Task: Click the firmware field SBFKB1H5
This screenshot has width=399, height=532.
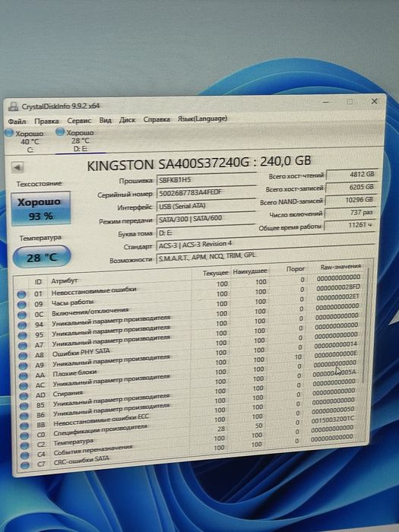Action: coord(206,180)
